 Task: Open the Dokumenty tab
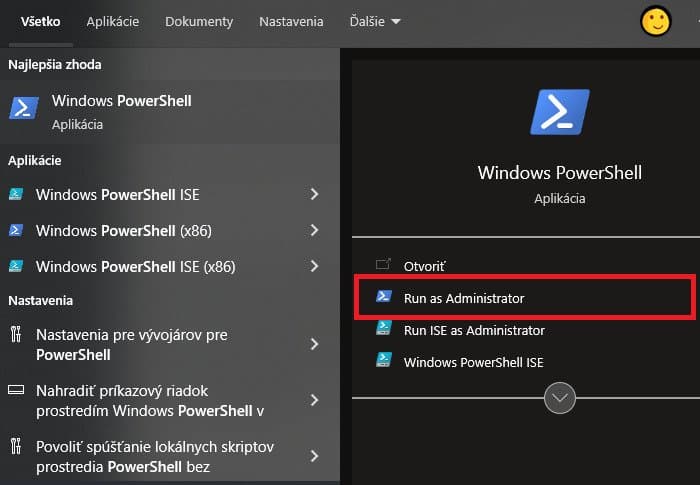tap(199, 21)
